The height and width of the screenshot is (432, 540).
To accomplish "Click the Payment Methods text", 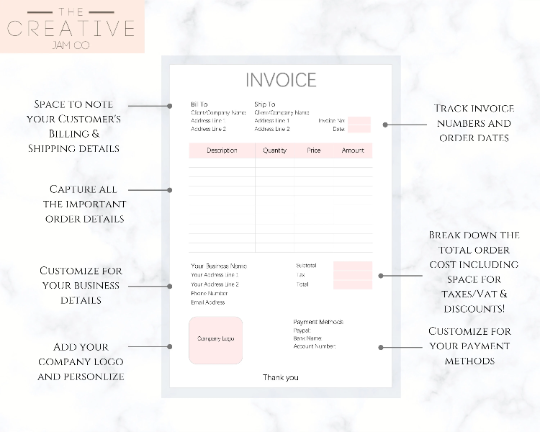I will pyautogui.click(x=318, y=322).
